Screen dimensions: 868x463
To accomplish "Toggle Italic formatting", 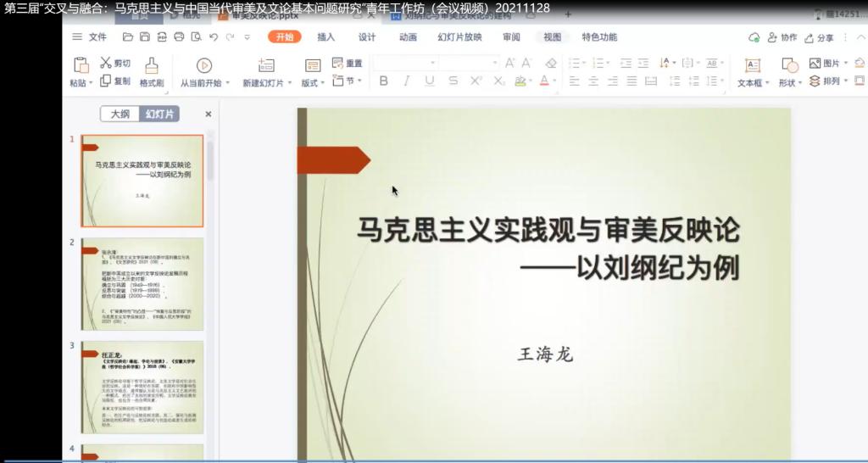I will (406, 81).
